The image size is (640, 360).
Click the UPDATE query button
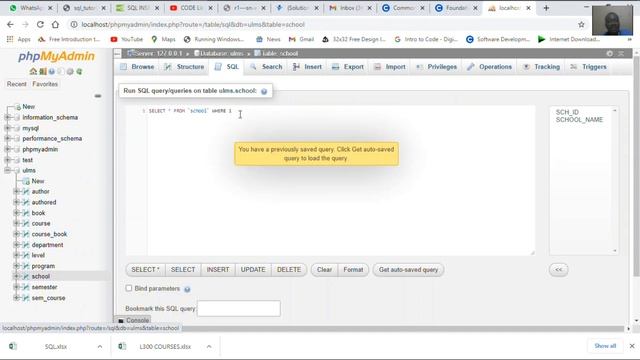[253, 270]
